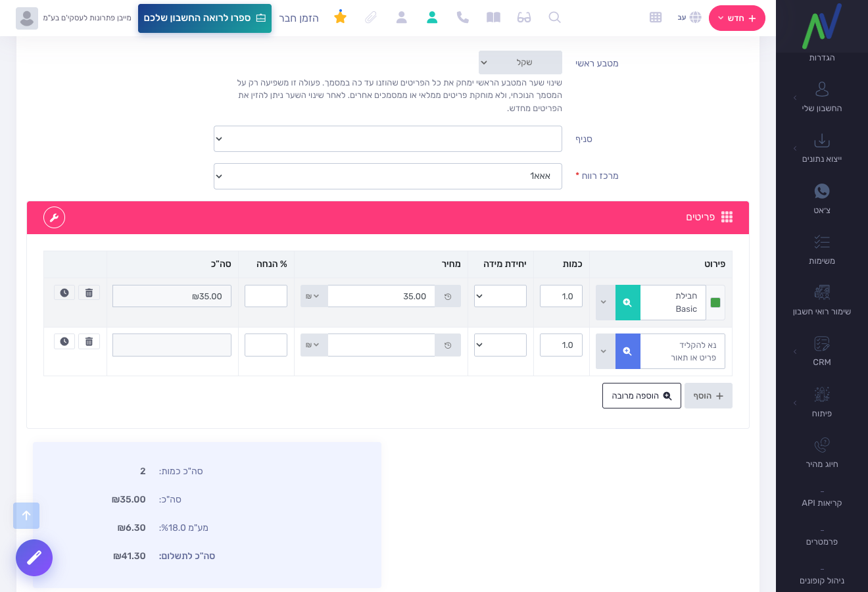Click the user avatar in top left
The width and height of the screenshot is (868, 592).
click(27, 18)
